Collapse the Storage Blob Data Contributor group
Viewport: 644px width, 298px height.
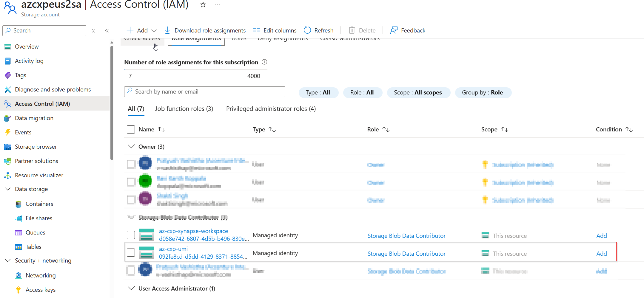click(131, 217)
